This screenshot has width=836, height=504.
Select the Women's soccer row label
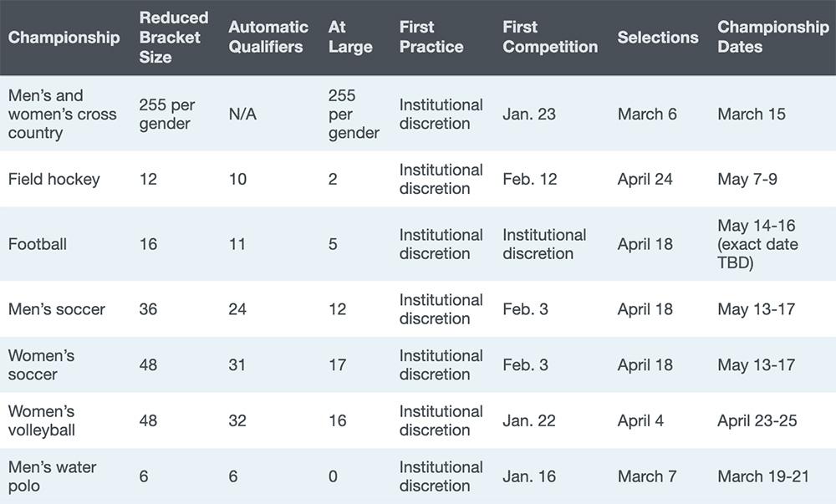pyautogui.click(x=41, y=364)
